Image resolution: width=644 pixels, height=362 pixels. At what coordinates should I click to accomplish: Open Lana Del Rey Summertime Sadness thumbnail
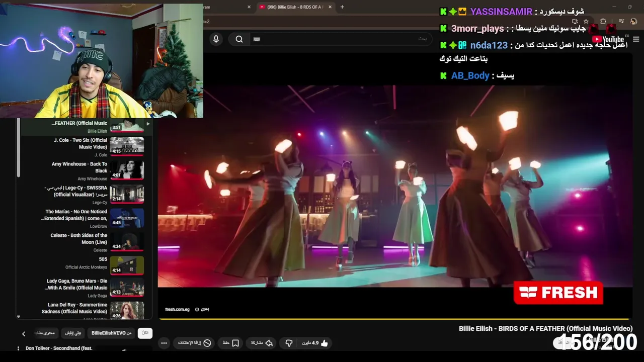(127, 310)
